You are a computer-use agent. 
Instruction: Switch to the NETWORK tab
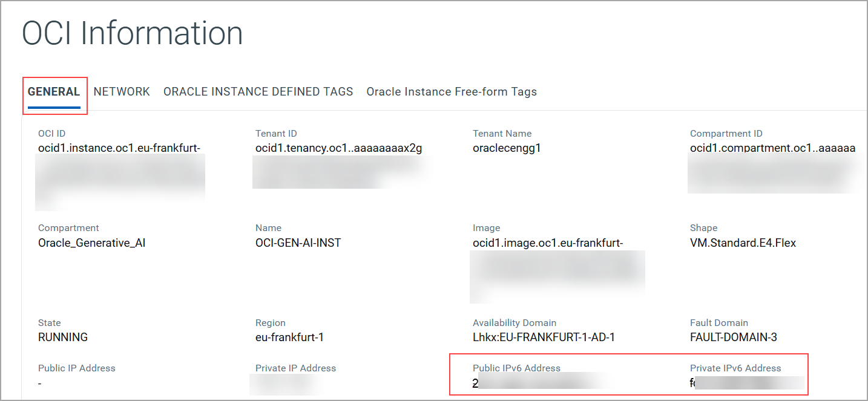122,92
